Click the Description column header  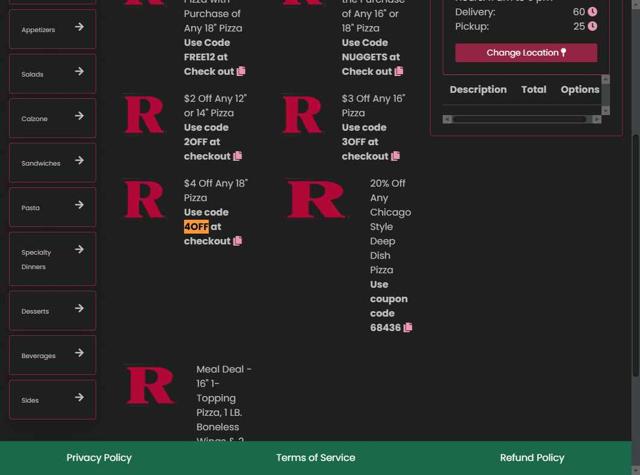[x=478, y=90]
